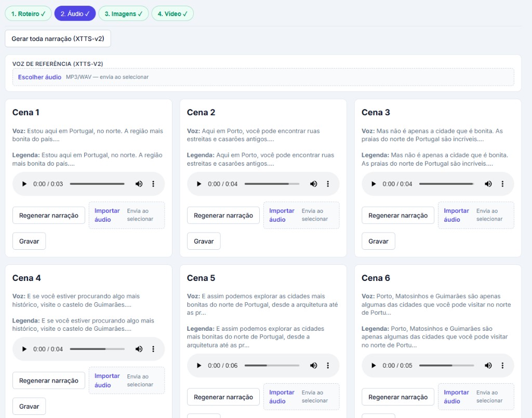Play the Cena 5 audio narration

[199, 366]
